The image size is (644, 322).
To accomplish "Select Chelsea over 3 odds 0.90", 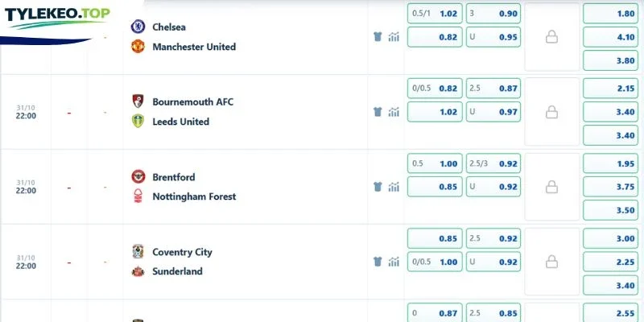I will pos(493,14).
